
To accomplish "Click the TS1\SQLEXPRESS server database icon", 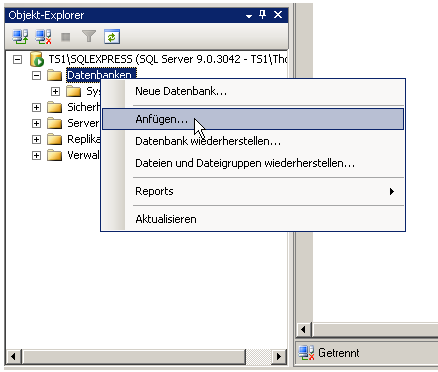I will [37, 59].
